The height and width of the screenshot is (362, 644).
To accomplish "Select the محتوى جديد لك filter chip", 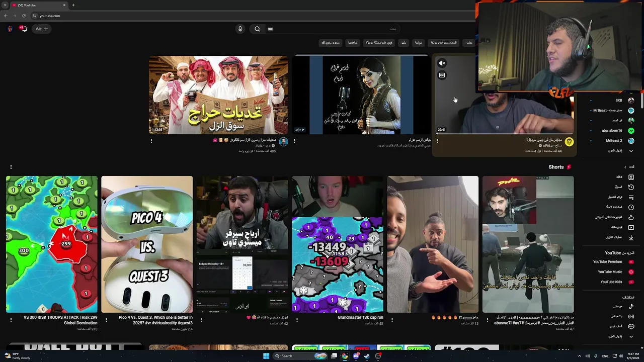I will (331, 43).
